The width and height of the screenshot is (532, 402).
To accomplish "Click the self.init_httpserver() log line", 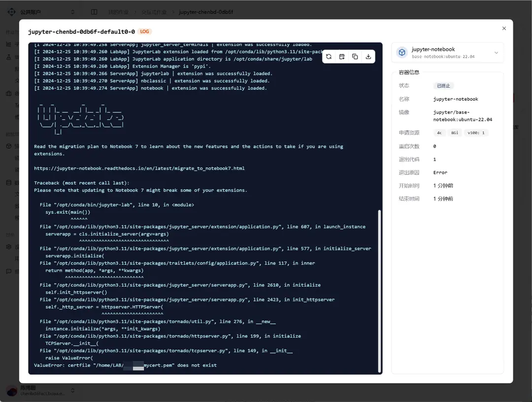I will pos(76,293).
